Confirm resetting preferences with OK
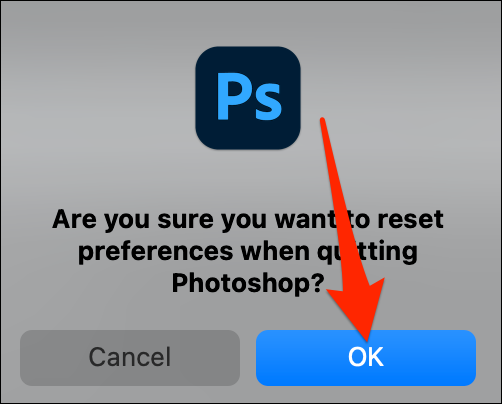Image resolution: width=502 pixels, height=404 pixels. [366, 358]
